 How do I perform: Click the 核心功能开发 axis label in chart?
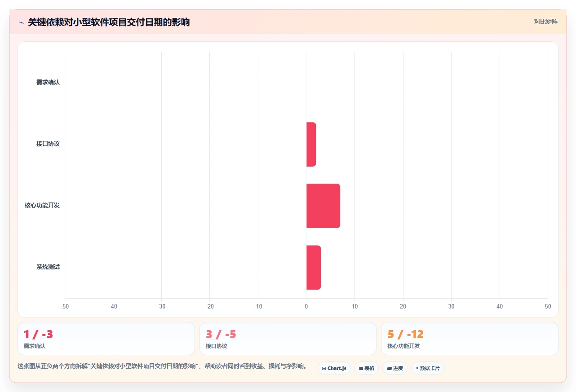click(x=42, y=206)
